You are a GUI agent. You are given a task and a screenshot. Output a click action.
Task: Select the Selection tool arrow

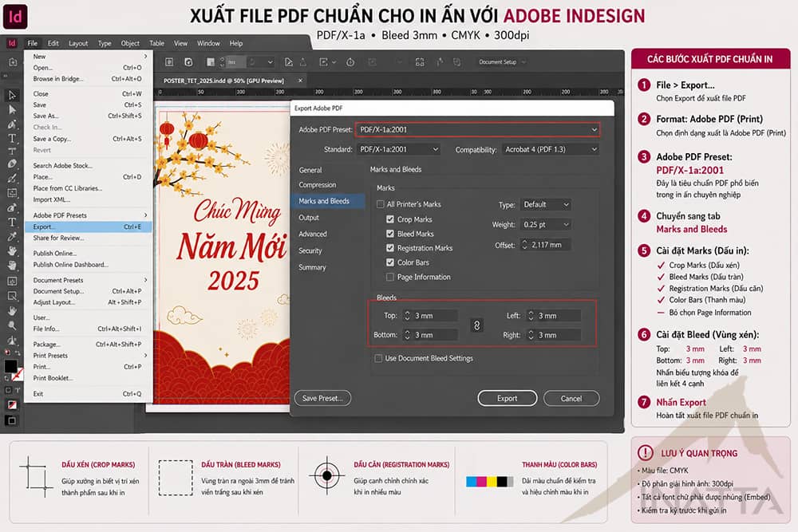pyautogui.click(x=12, y=95)
